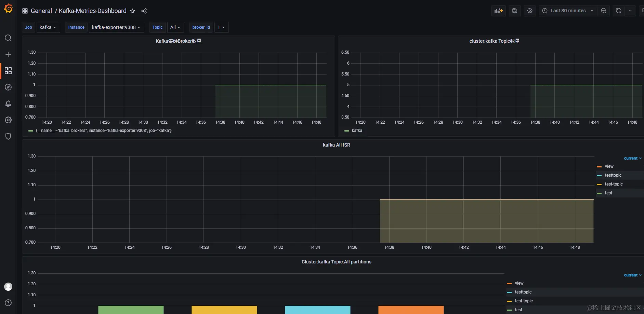Click the kafka legend color swatch in Topic数量 panel
This screenshot has width=644, height=314.
point(347,131)
